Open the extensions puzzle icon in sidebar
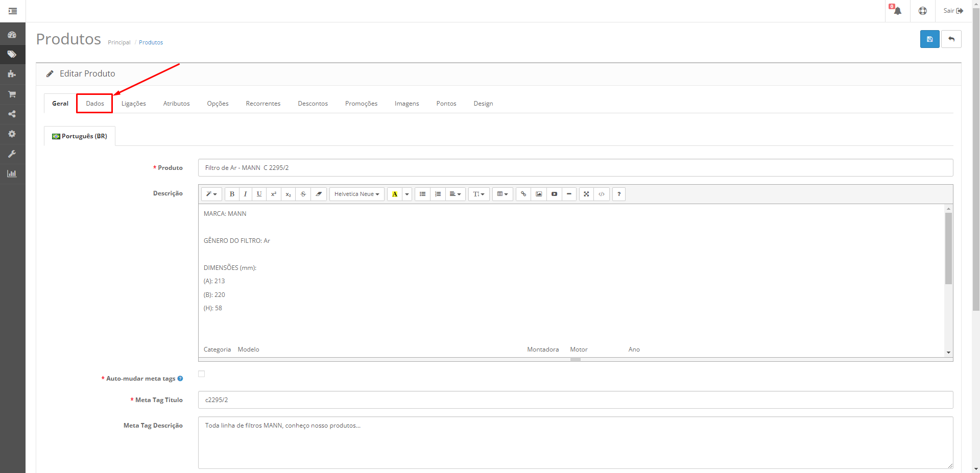Viewport: 980px width, 473px height. pos(12,74)
